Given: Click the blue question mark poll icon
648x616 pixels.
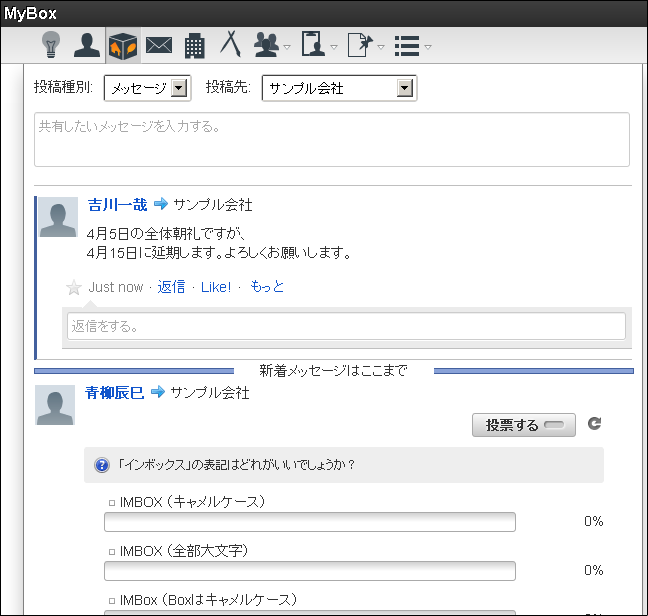Looking at the screenshot, I should pos(102,465).
